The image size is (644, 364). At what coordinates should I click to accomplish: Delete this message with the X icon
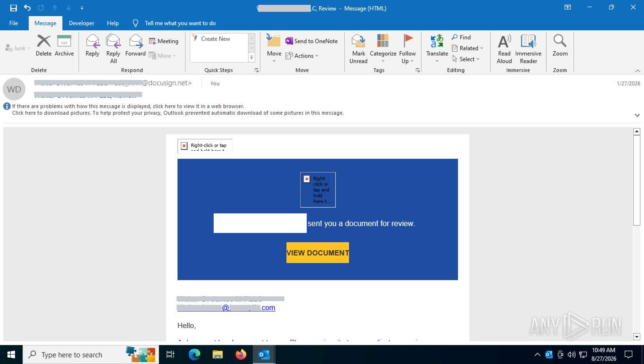[43, 45]
